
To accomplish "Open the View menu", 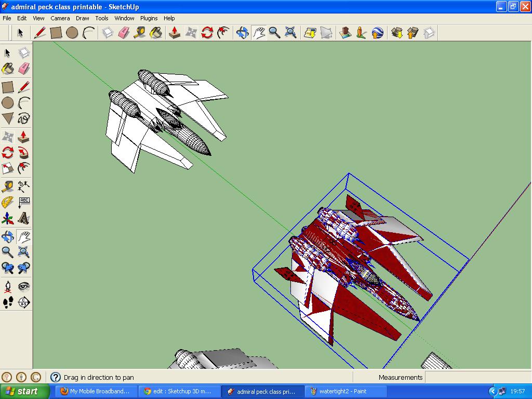I will tap(38, 18).
